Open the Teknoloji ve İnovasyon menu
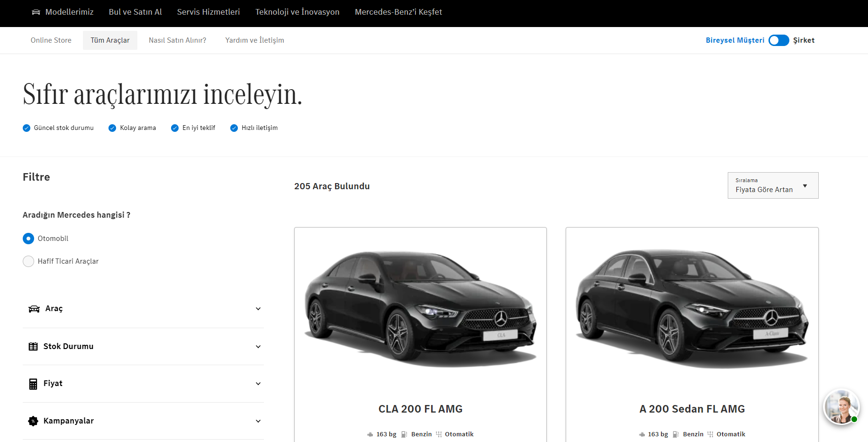This screenshot has width=868, height=442. (298, 12)
